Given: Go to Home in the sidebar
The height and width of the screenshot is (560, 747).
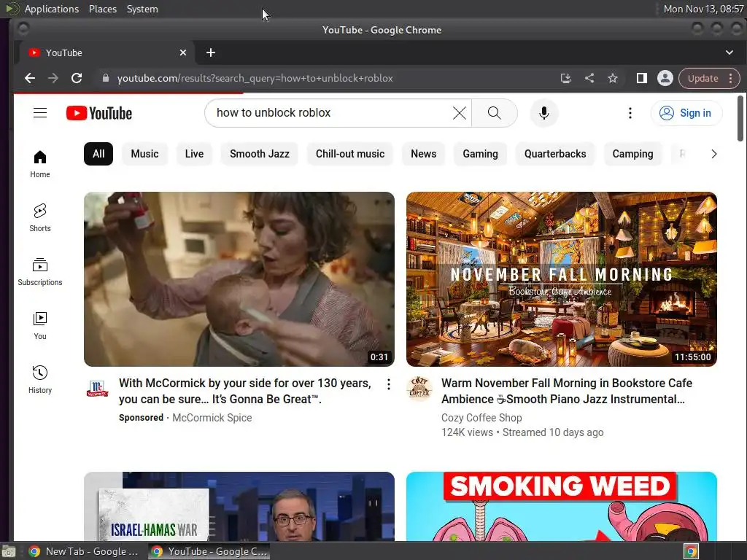Looking at the screenshot, I should coord(40,164).
